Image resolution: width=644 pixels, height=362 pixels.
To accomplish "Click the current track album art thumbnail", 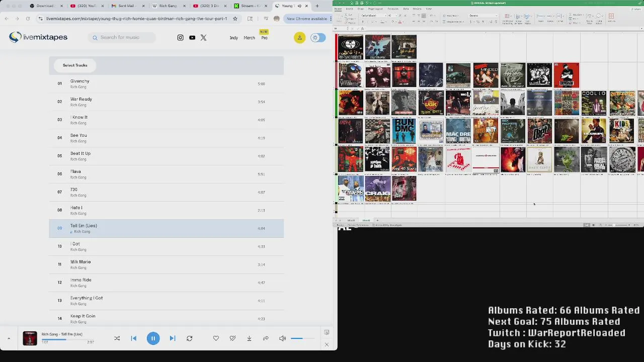I will [x=30, y=338].
